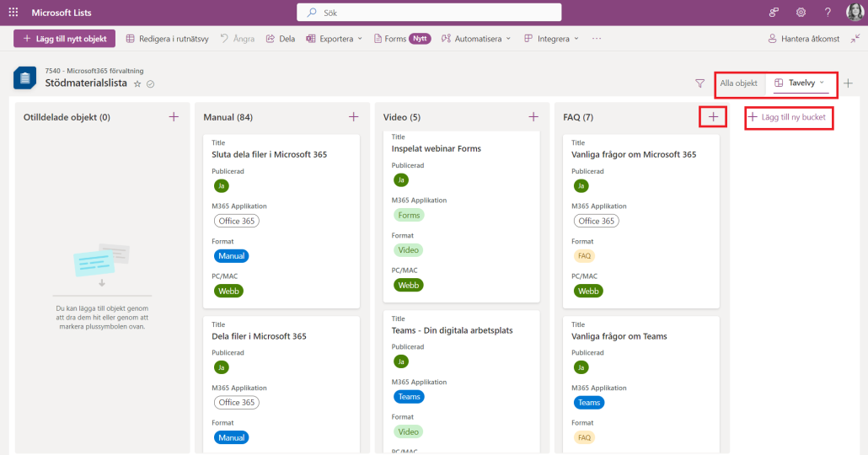Viewport: 868px width, 455px height.
Task: Open the user profile picture
Action: point(855,12)
